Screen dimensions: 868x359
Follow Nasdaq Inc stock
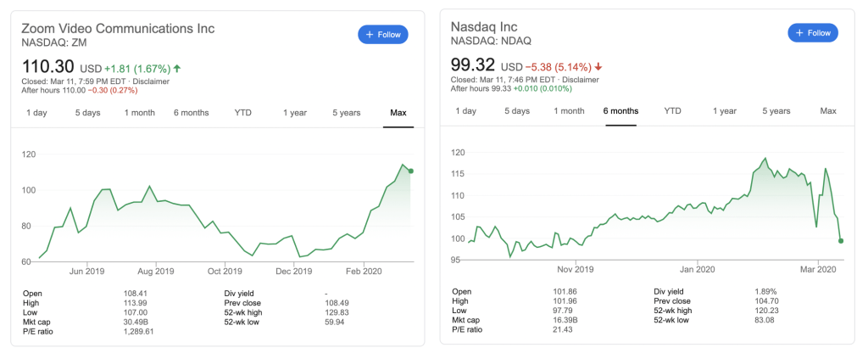click(x=813, y=33)
